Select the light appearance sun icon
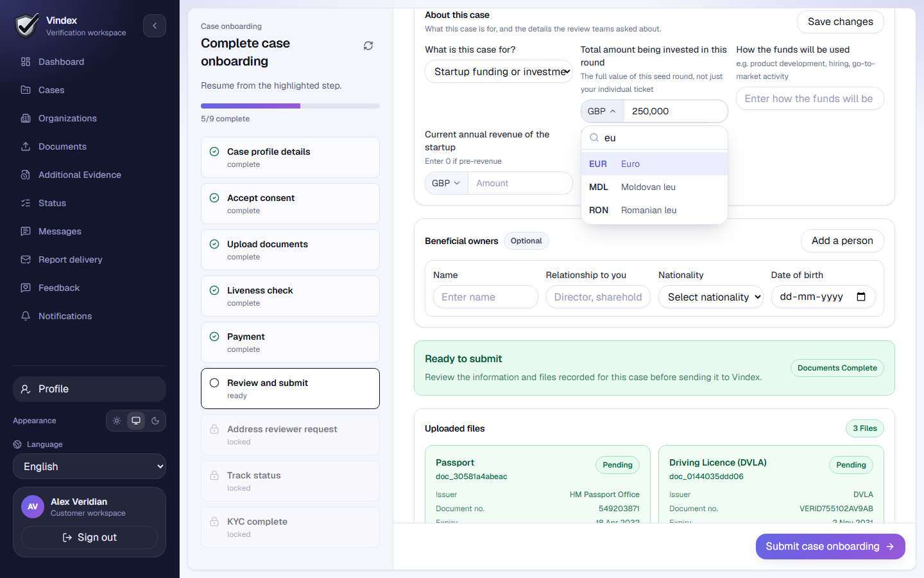The height and width of the screenshot is (578, 924). tap(117, 421)
